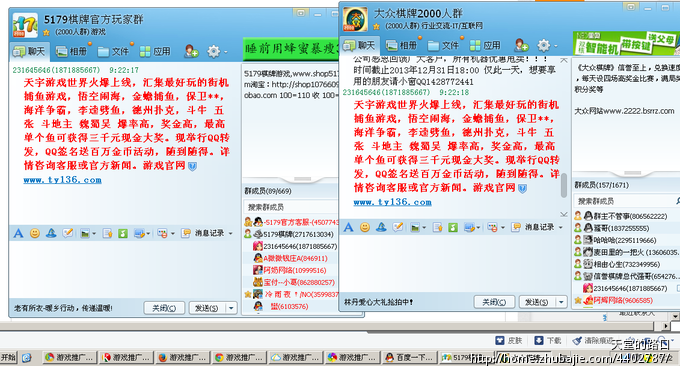Click notepad pencil icon in 大众棋牌 toolbar
Viewport: 680px width, 366px height.
(398, 227)
